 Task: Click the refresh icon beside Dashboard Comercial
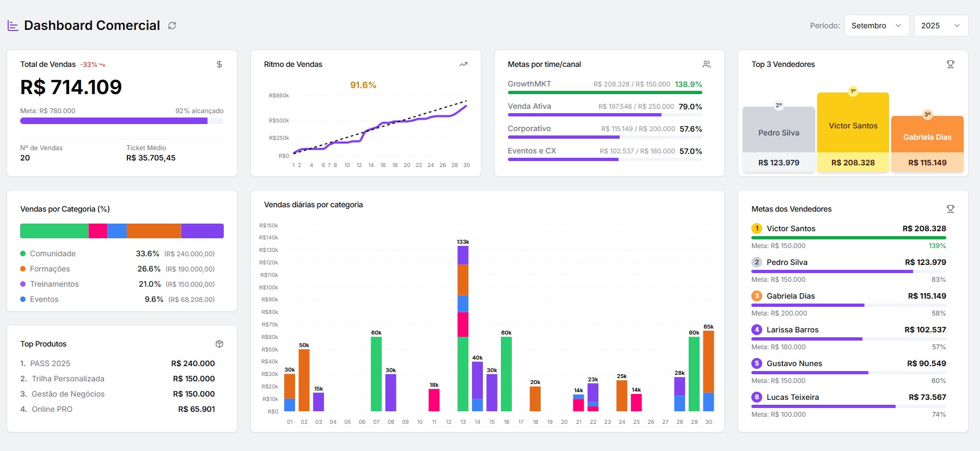172,26
